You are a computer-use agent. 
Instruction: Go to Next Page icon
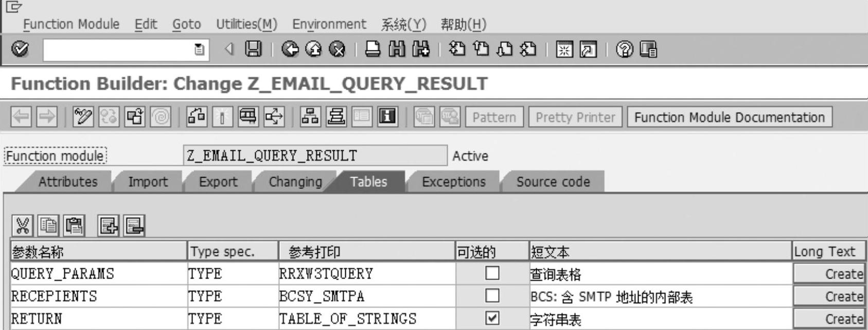pos(504,49)
